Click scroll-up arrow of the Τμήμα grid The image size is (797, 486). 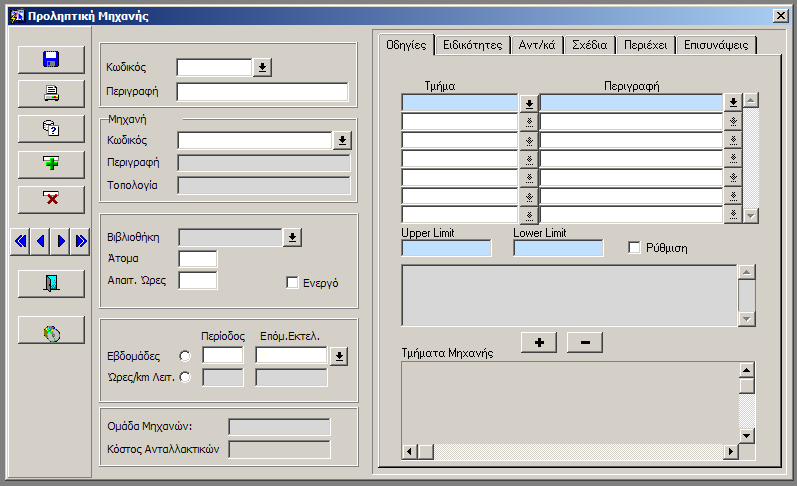point(751,100)
